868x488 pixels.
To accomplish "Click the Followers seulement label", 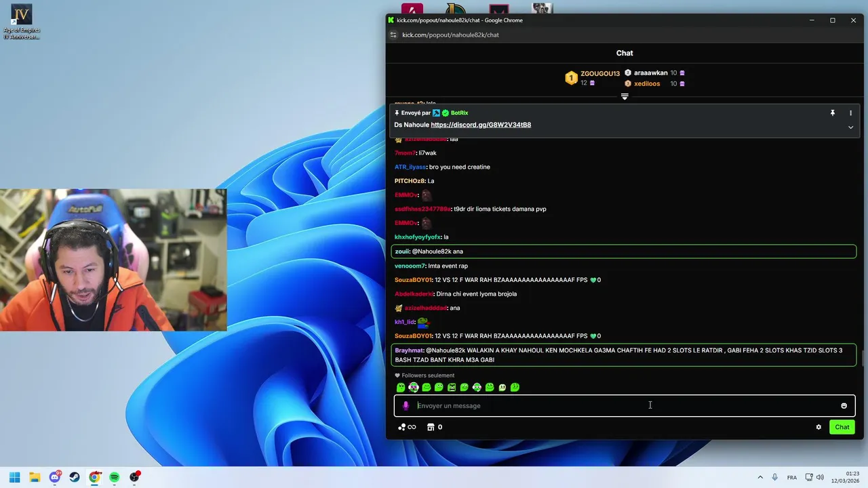I will [x=428, y=375].
